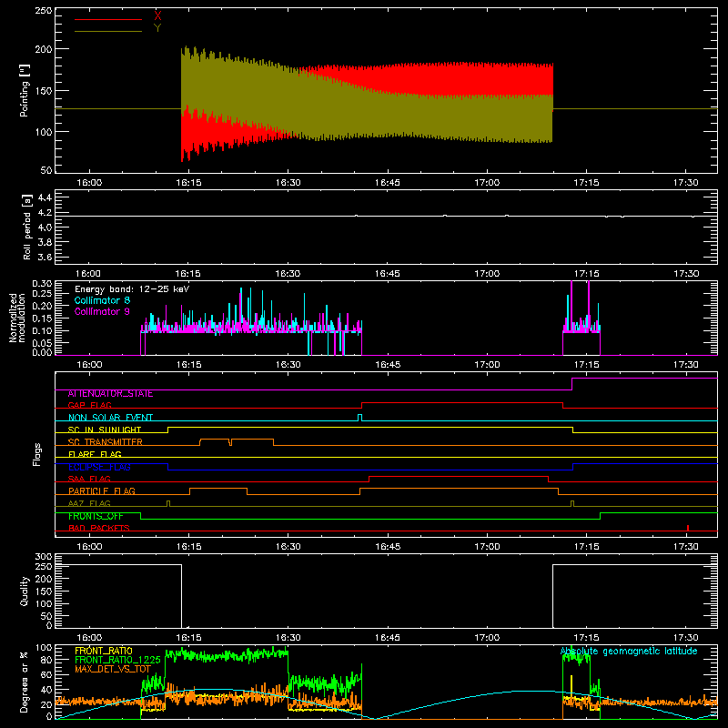This screenshot has height=728, width=728.
Task: Click the 4.2 tick on Roll period axis
Action: (x=45, y=213)
